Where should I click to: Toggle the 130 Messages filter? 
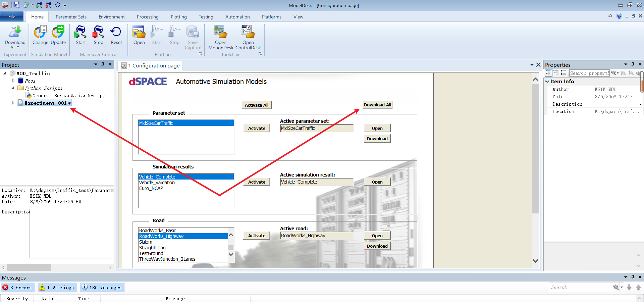(x=102, y=288)
